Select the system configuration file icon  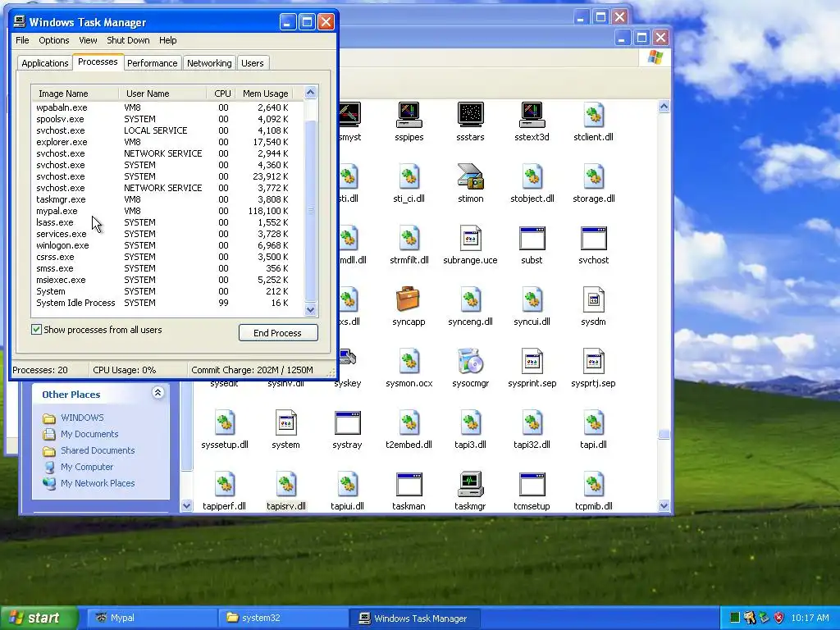click(x=285, y=422)
